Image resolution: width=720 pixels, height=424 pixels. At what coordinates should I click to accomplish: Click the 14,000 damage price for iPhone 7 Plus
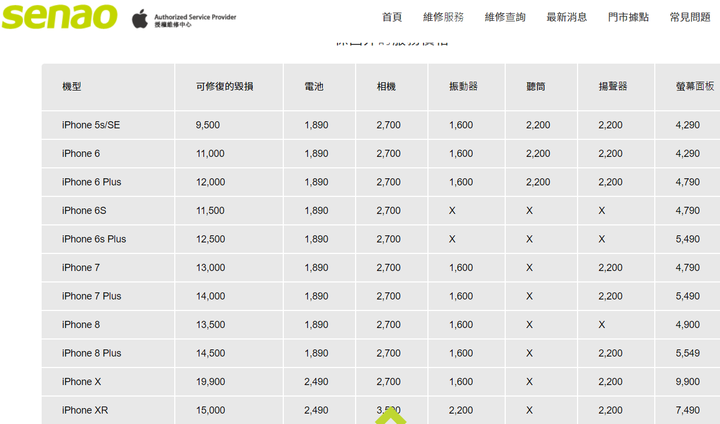pos(210,296)
